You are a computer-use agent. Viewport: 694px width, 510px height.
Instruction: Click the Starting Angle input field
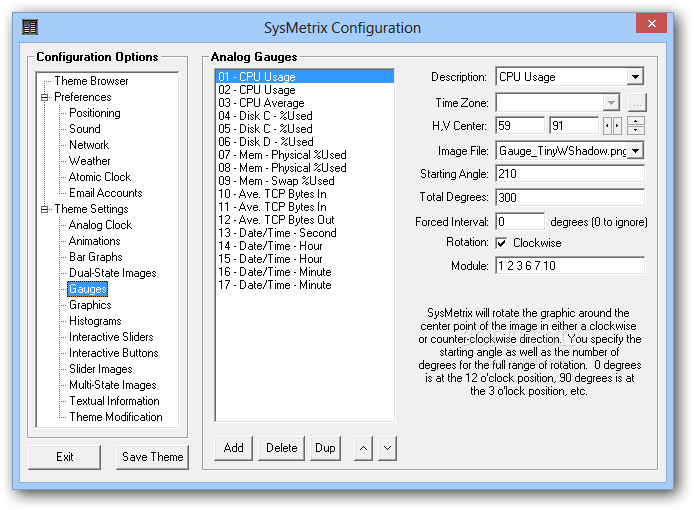(570, 174)
